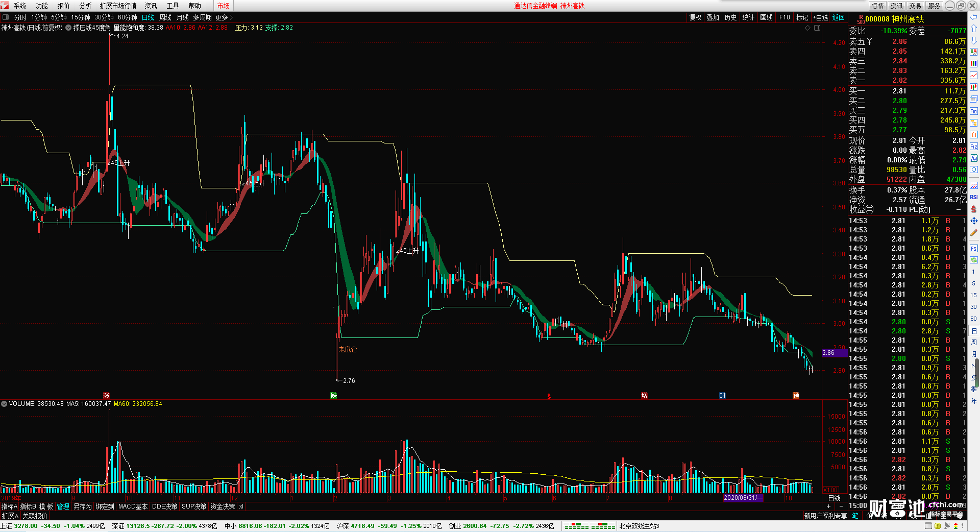Open the 复权 adjustment menu
The image size is (980, 532).
[x=695, y=17]
